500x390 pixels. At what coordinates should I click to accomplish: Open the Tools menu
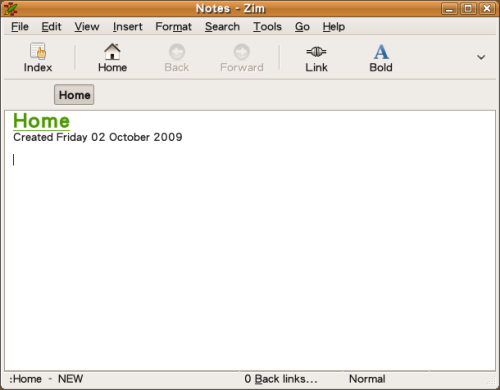(x=267, y=26)
